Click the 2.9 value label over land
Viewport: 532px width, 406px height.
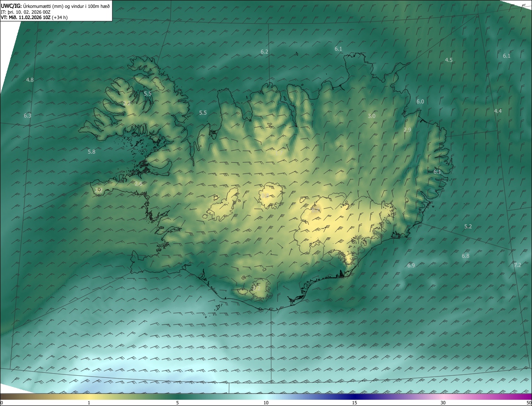(x=407, y=130)
